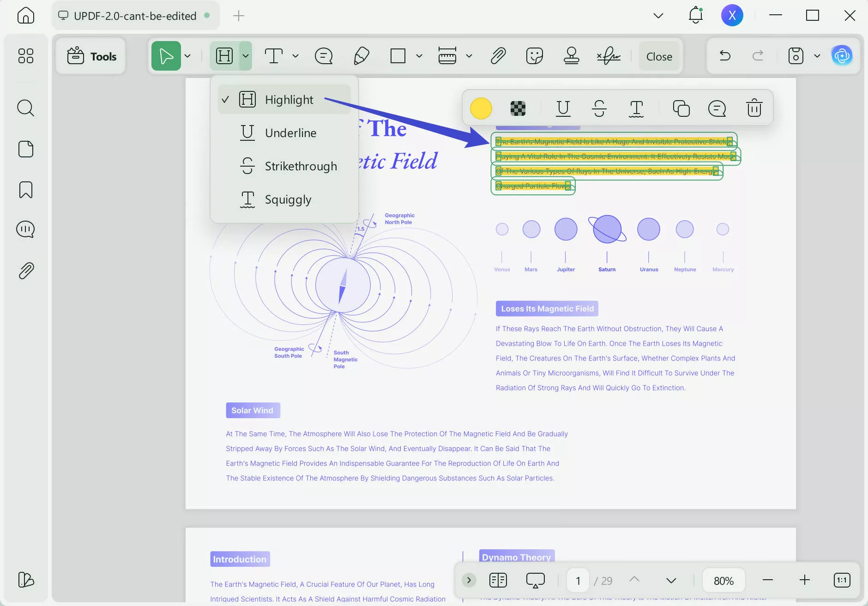Select the Highlight markup tool
Viewport: 868px width, 606px height.
(x=225, y=55)
